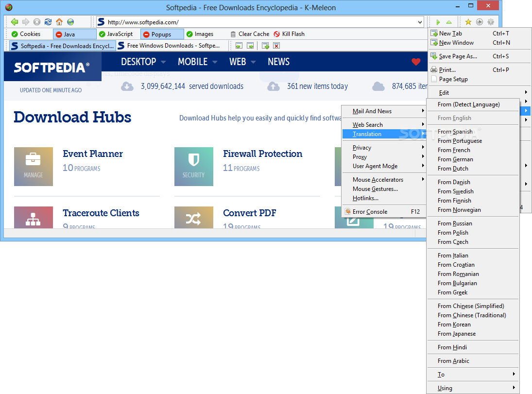Screen dimensions: 532x394
Task: Select From (Detect Language) option
Action: (x=473, y=104)
